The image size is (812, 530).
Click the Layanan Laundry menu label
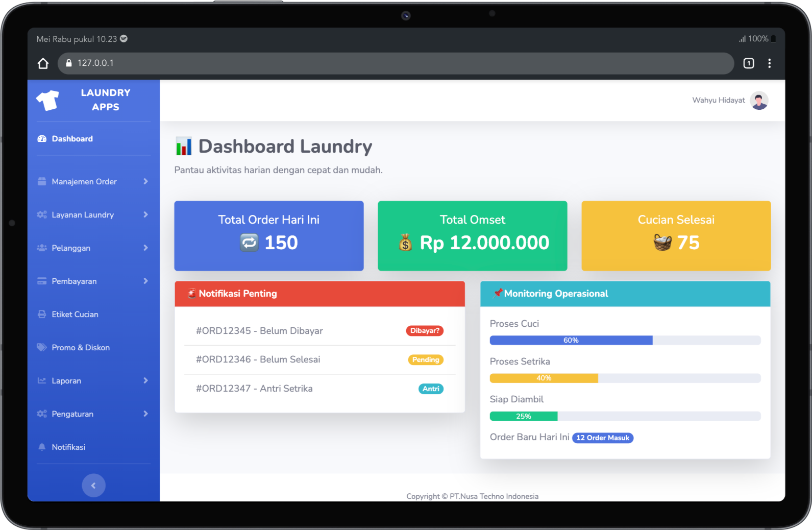point(83,215)
